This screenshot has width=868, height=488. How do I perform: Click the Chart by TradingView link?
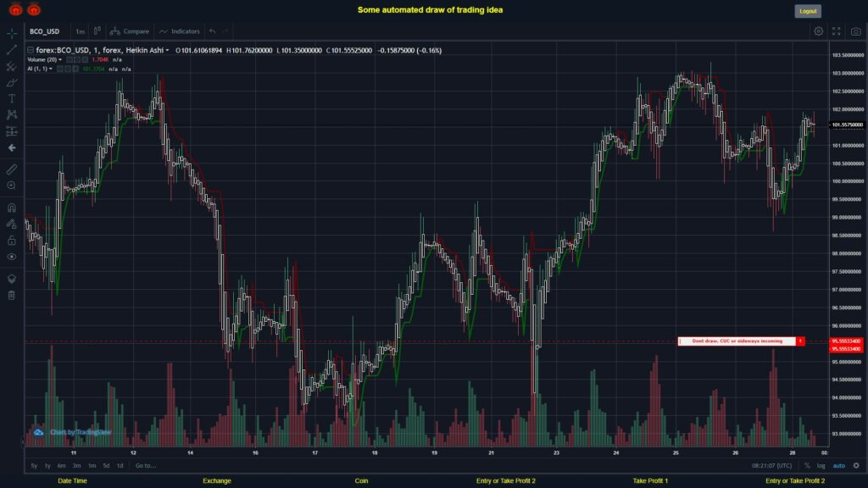coord(81,432)
